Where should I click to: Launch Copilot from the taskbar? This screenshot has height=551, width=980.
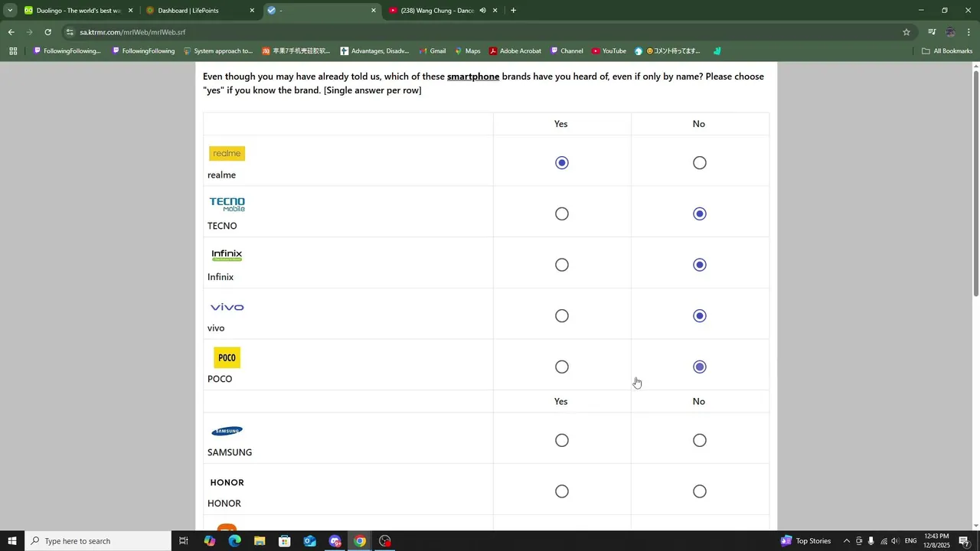point(209,541)
